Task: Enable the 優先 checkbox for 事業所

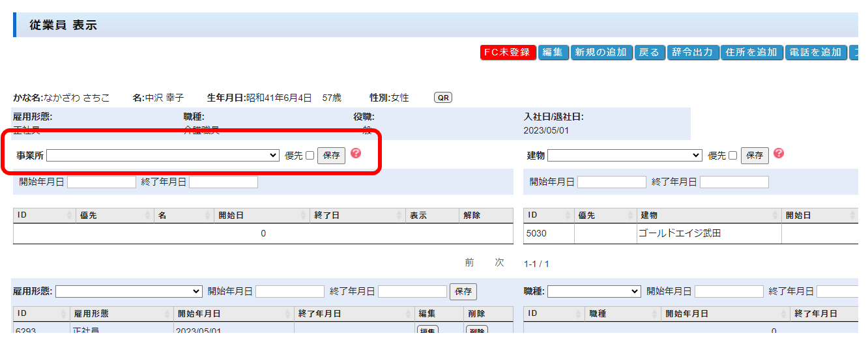Action: (310, 156)
